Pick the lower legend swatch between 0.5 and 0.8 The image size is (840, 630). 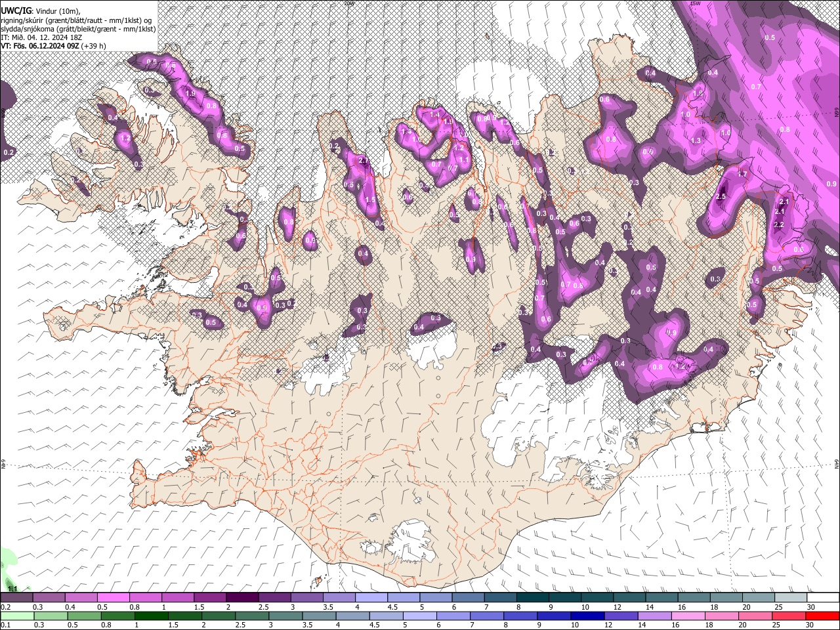point(83,616)
